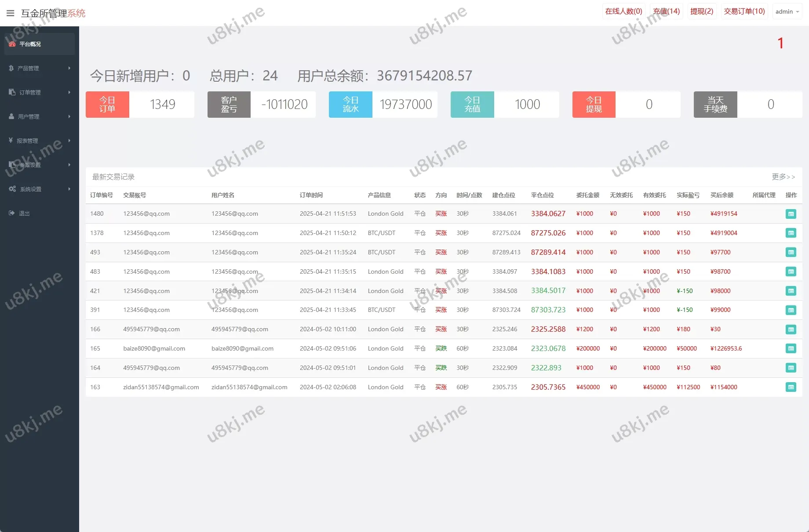
Task: Select 平台概况 in the sidebar
Action: pyautogui.click(x=39, y=44)
